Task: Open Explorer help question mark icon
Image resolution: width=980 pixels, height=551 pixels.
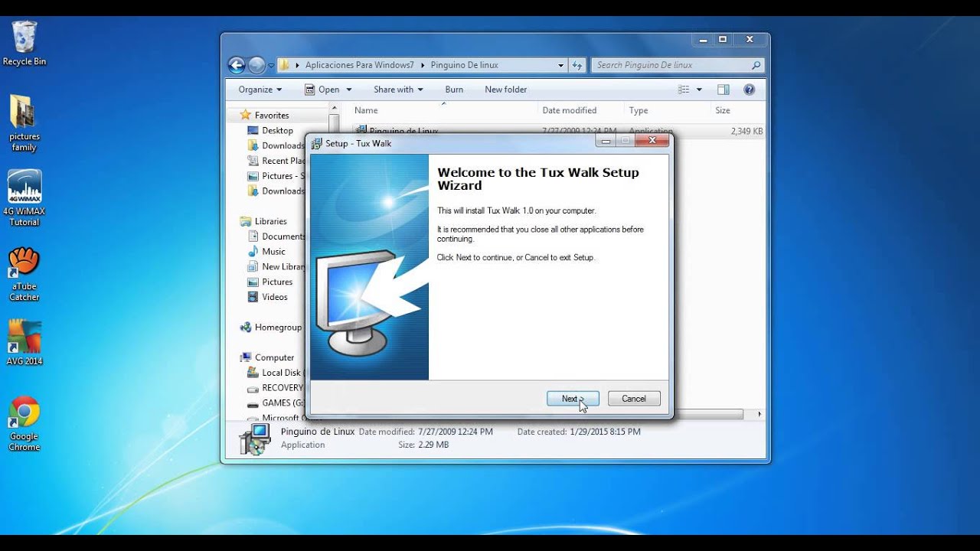Action: click(749, 90)
